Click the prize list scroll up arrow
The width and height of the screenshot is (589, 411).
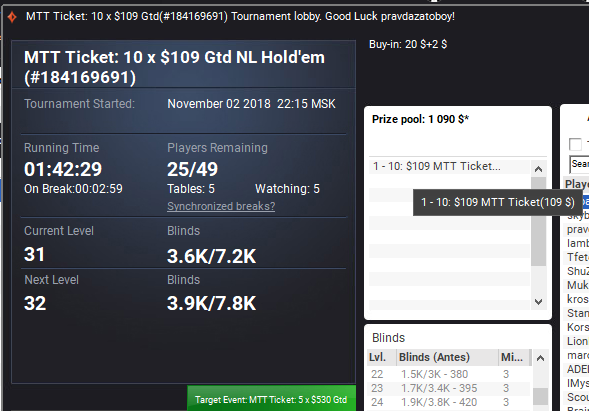click(538, 169)
